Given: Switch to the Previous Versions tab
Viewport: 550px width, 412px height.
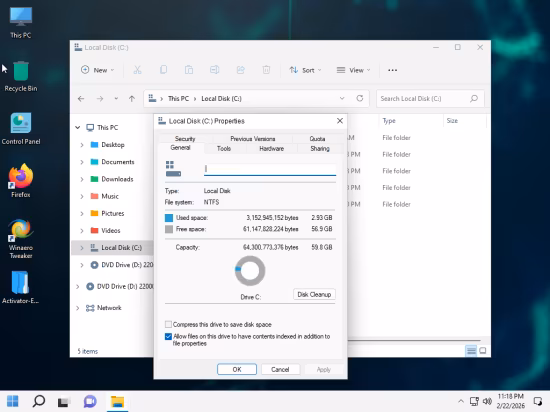Looking at the screenshot, I should click(253, 139).
